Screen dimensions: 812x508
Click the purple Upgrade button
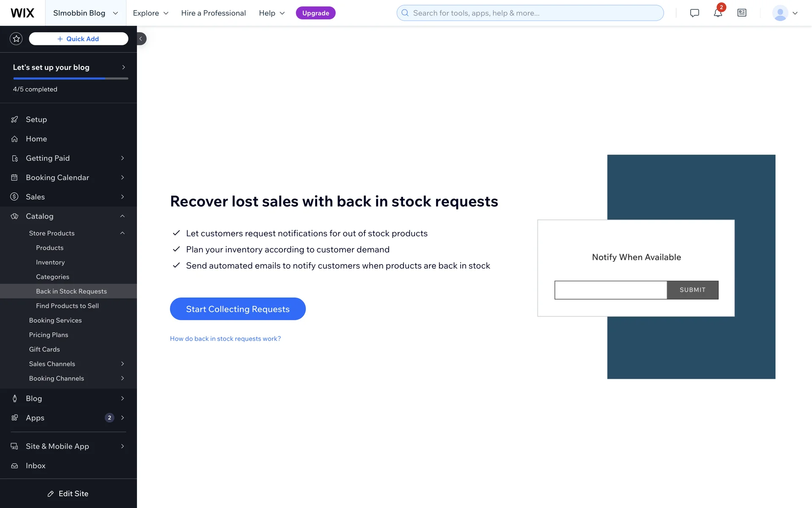(x=315, y=13)
